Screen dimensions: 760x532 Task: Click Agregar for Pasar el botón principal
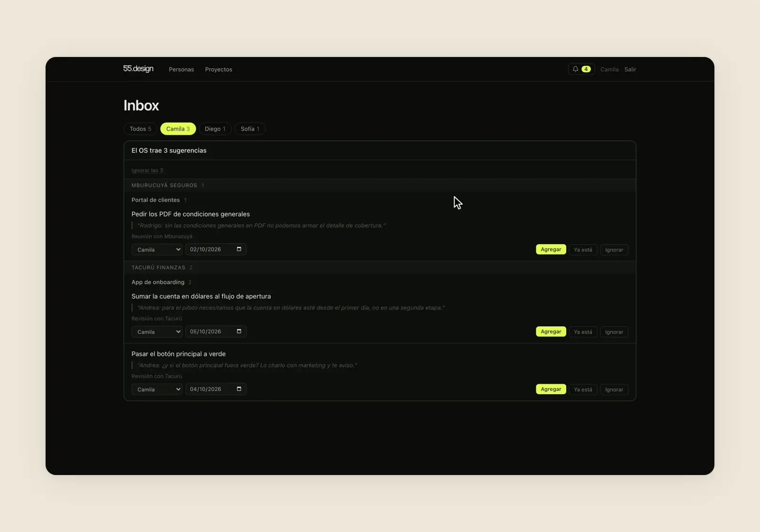[x=551, y=389]
